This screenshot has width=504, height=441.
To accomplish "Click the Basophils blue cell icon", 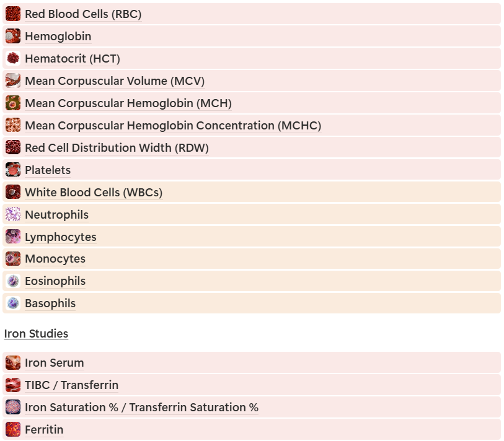I will 13,303.
